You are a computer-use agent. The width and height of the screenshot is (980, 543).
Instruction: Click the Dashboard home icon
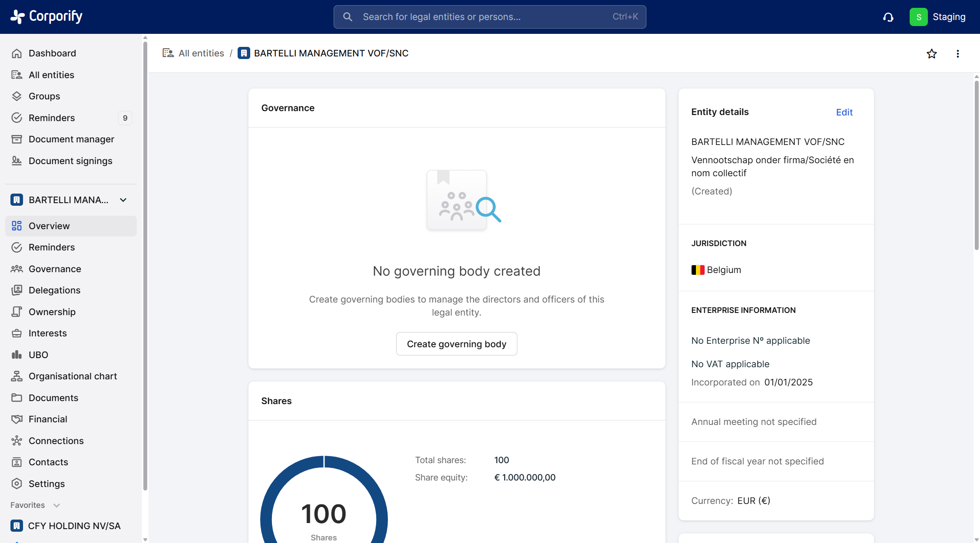point(17,53)
